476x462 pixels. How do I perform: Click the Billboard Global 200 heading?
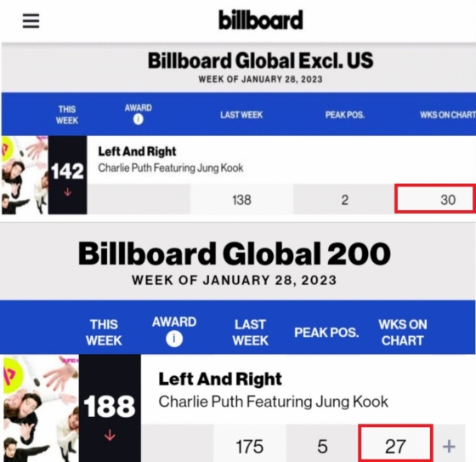(x=235, y=254)
